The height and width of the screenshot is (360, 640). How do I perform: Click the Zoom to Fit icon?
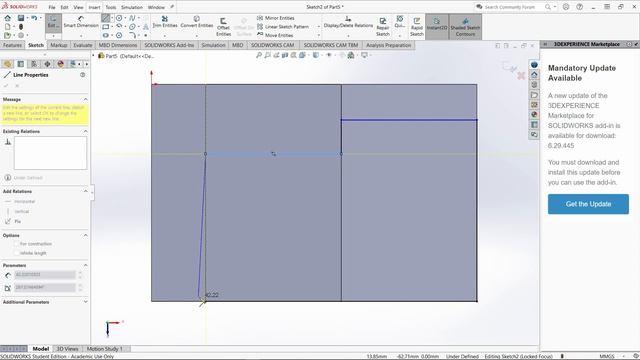tap(259, 55)
